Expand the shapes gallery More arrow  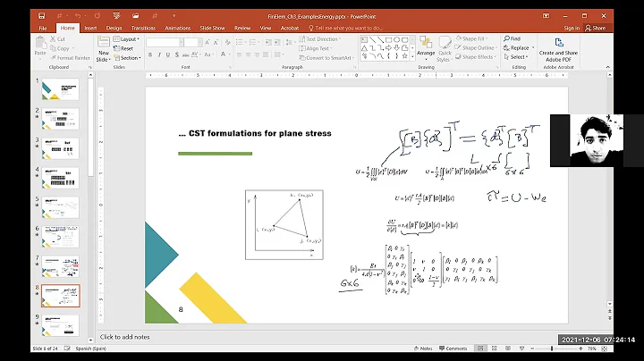(x=412, y=56)
